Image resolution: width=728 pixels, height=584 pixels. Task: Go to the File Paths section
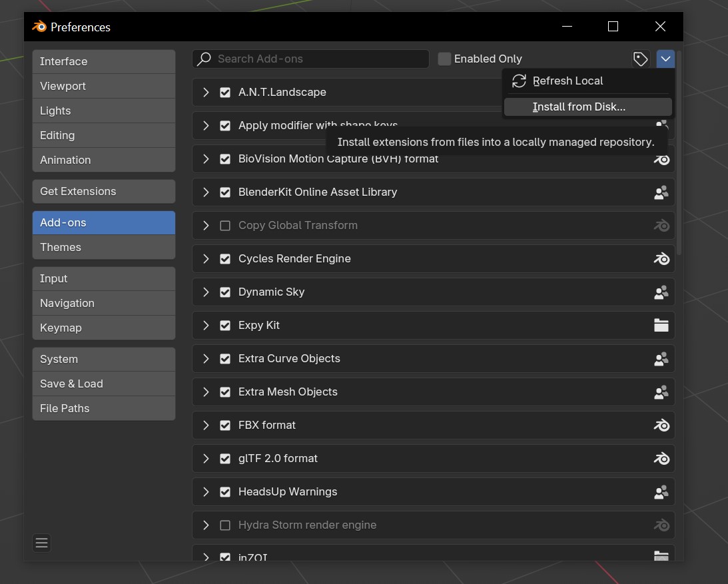tap(104, 408)
